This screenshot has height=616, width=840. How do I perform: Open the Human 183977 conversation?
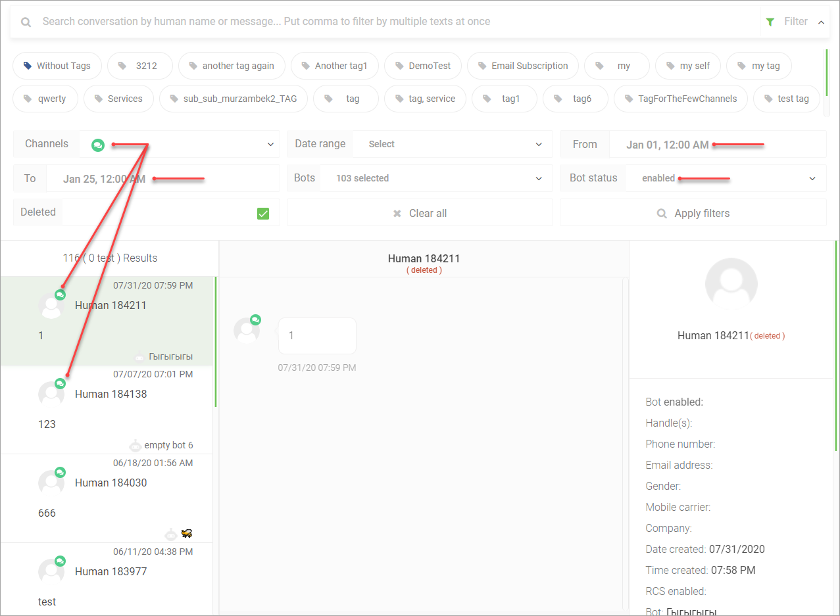(107, 579)
